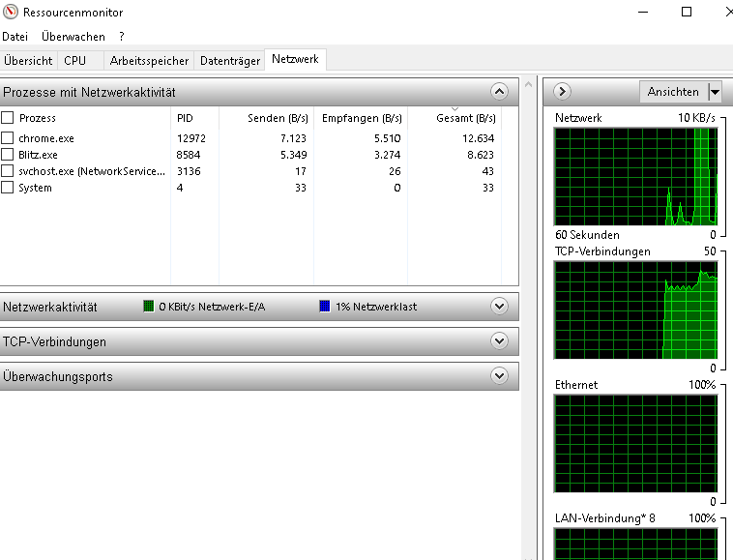The width and height of the screenshot is (733, 560).
Task: Open the Ansichten dropdown arrow
Action: [x=715, y=92]
